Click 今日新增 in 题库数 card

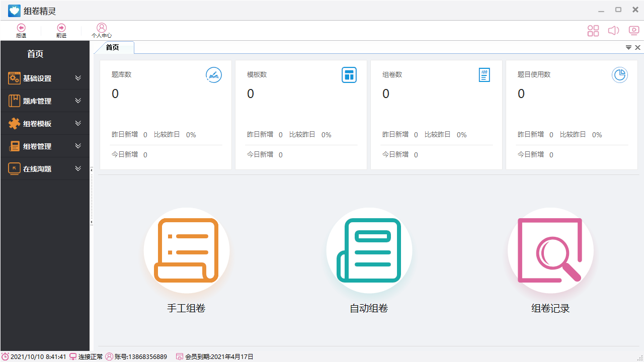pos(125,154)
